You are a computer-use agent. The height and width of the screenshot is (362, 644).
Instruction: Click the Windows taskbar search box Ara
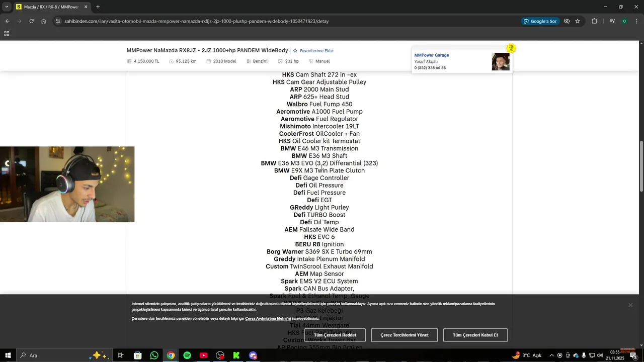pyautogui.click(x=64, y=355)
